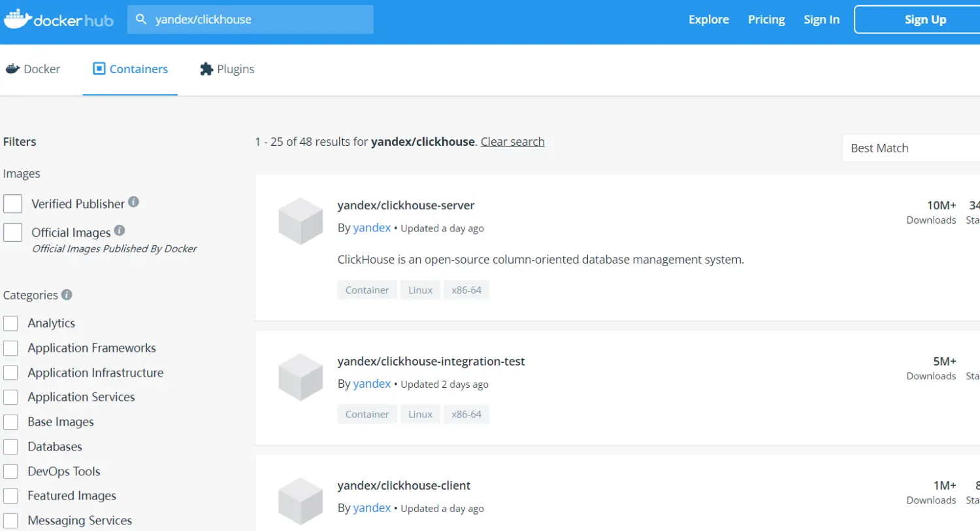
Task: Click Container tag on clickhouse-integration-test card
Action: tap(367, 414)
